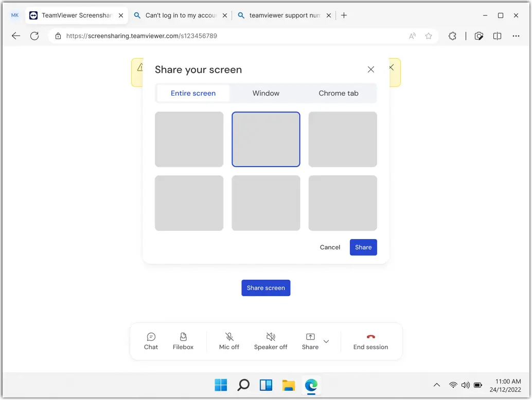Click the blue Share screen button
The width and height of the screenshot is (532, 400).
coord(265,288)
